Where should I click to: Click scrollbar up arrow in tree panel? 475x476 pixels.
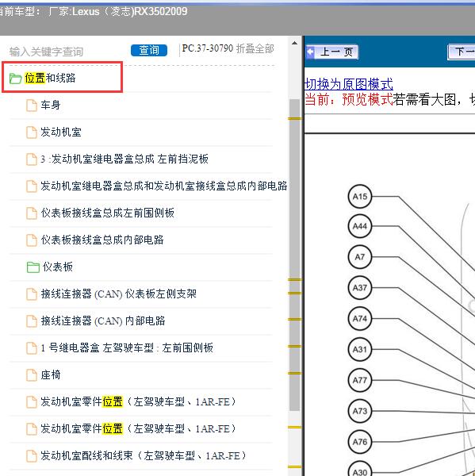[294, 43]
